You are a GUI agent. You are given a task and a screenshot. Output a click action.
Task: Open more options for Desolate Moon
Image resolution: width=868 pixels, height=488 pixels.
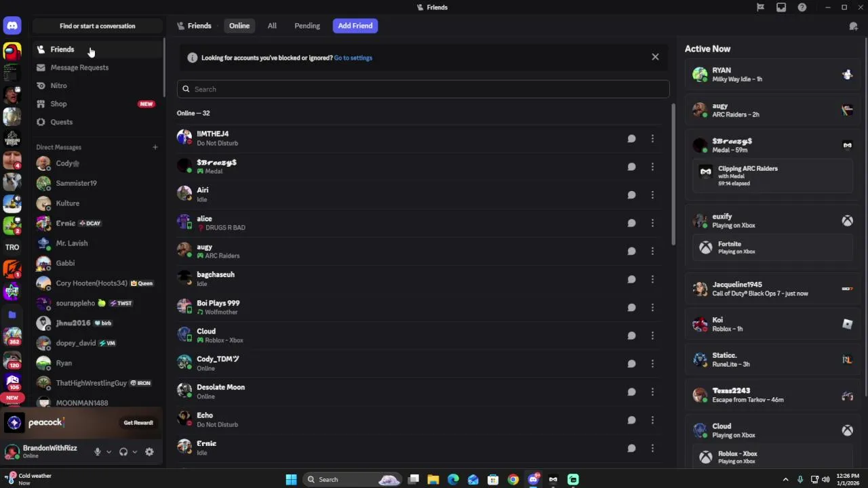click(652, 392)
